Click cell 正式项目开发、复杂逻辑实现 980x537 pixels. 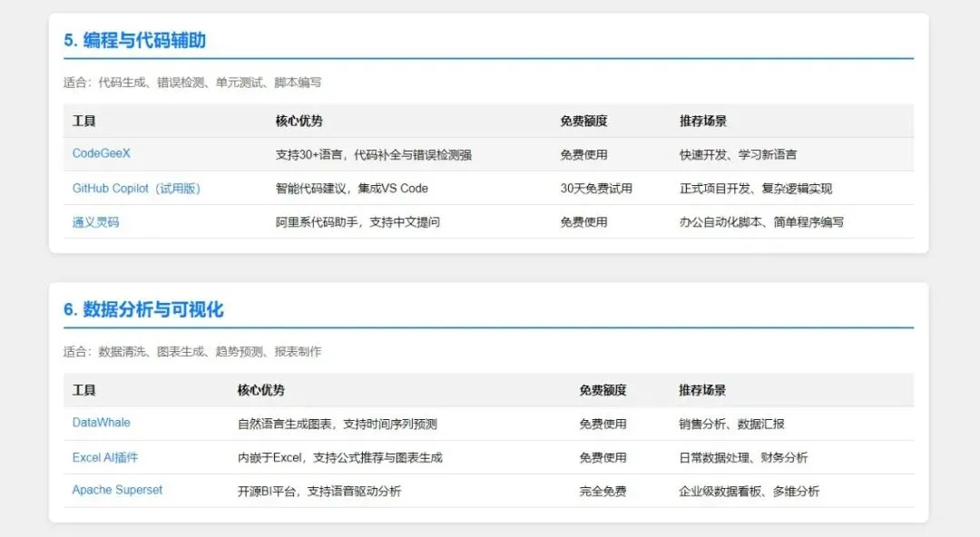[756, 188]
